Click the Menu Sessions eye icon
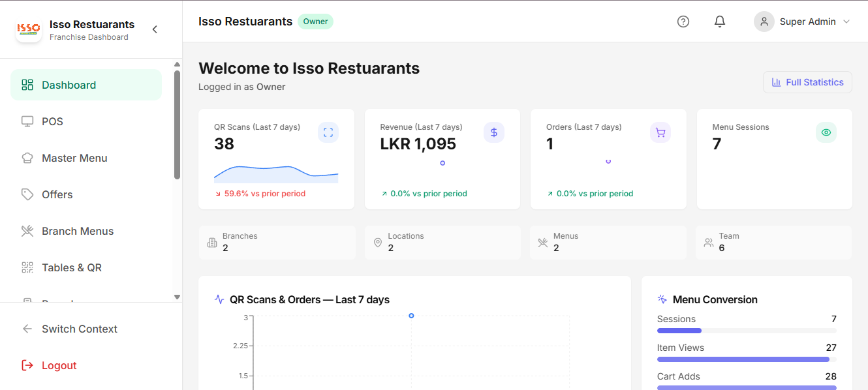 [826, 132]
